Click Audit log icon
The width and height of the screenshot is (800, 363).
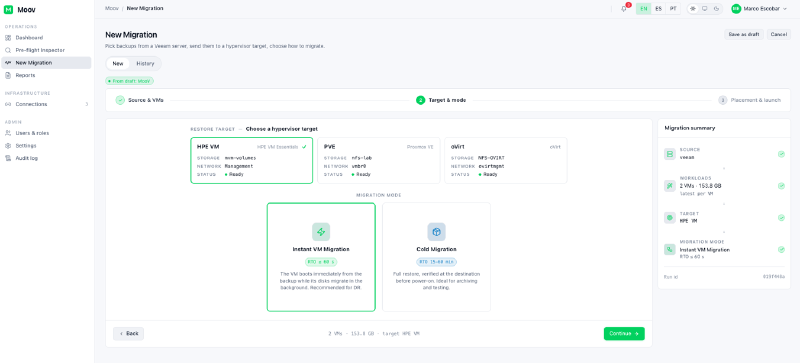click(8, 158)
